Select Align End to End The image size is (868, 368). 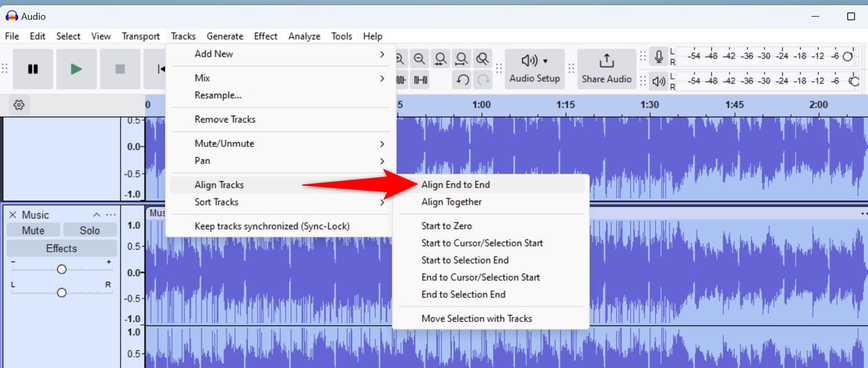click(455, 185)
